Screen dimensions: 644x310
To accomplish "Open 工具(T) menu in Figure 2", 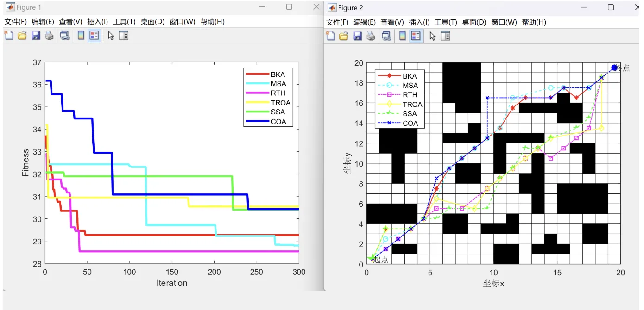I will tap(446, 22).
